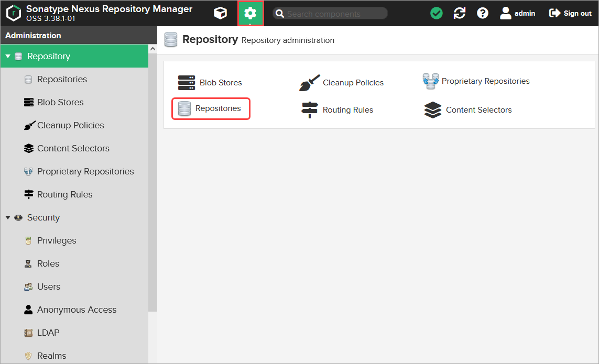Open Content Selectors layers tile

point(467,110)
